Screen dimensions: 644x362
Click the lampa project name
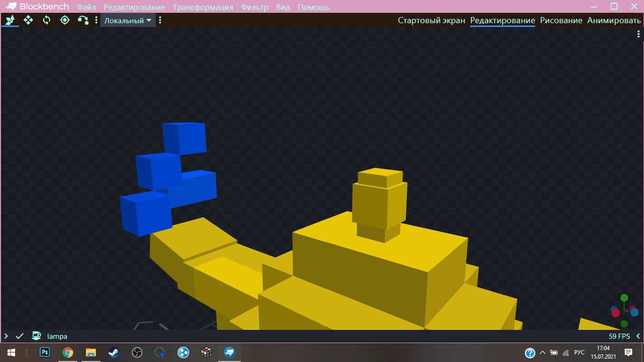tap(57, 336)
